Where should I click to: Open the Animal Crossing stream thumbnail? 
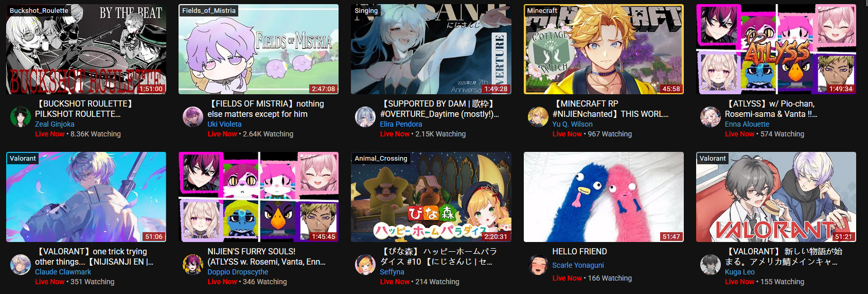pos(431,197)
